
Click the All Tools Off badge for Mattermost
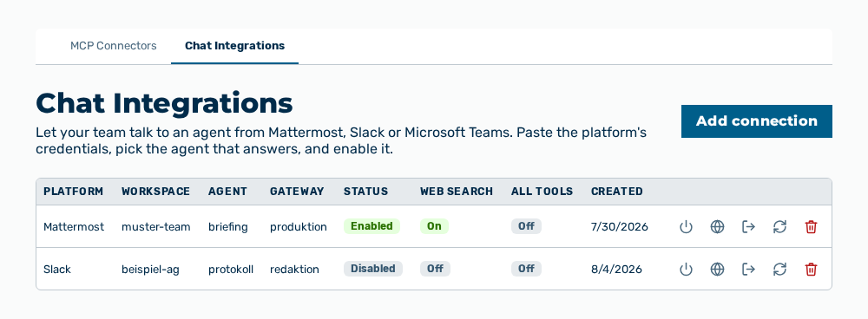526,226
